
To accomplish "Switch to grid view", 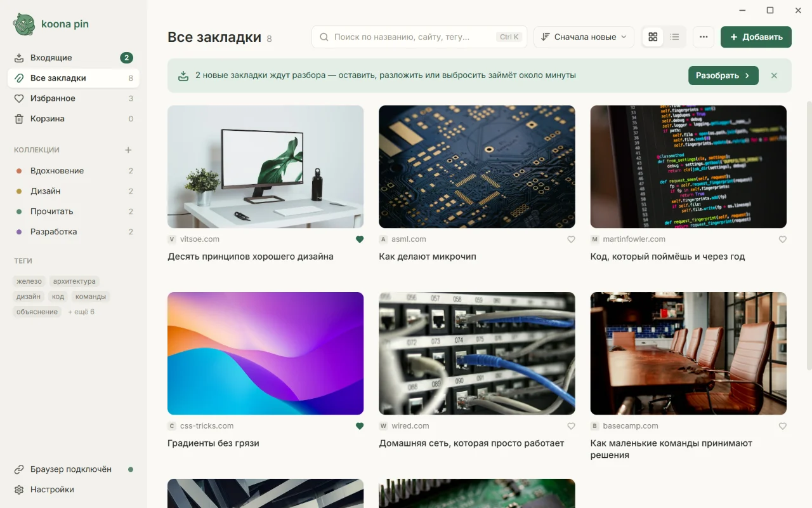I will (653, 37).
